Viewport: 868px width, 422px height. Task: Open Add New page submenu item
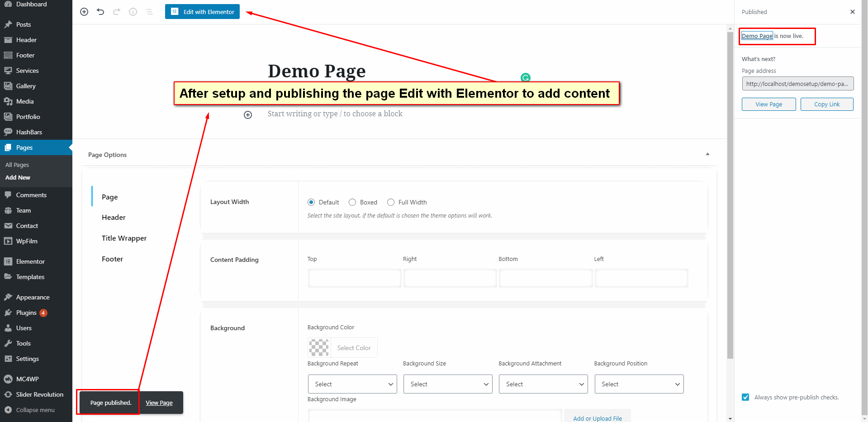tap(18, 178)
